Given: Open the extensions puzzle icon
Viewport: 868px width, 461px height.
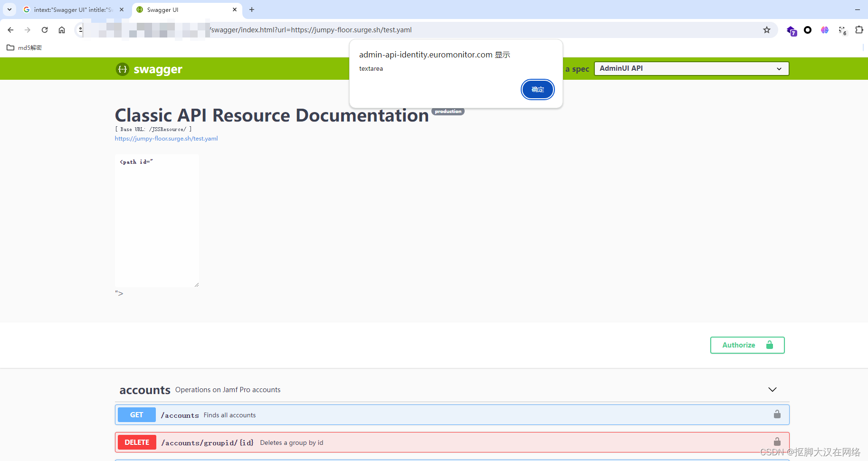Looking at the screenshot, I should click(859, 30).
